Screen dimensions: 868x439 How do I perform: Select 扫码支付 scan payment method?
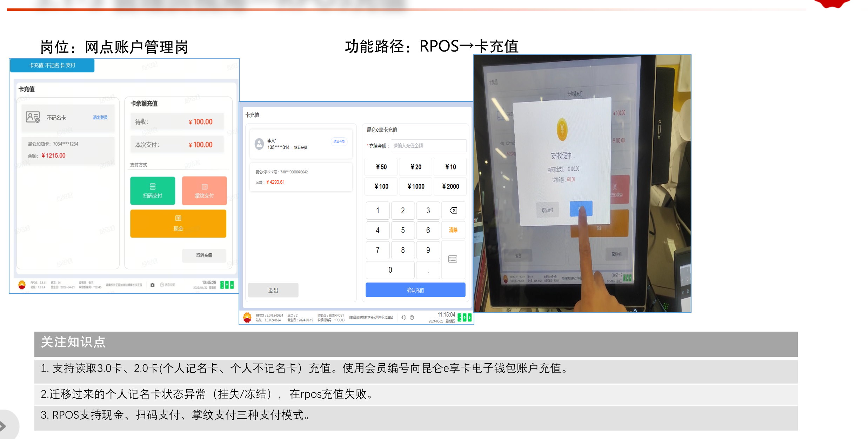click(153, 191)
